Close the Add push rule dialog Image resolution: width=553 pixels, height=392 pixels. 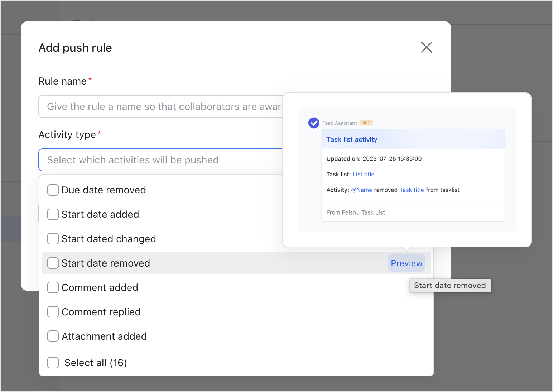click(426, 47)
